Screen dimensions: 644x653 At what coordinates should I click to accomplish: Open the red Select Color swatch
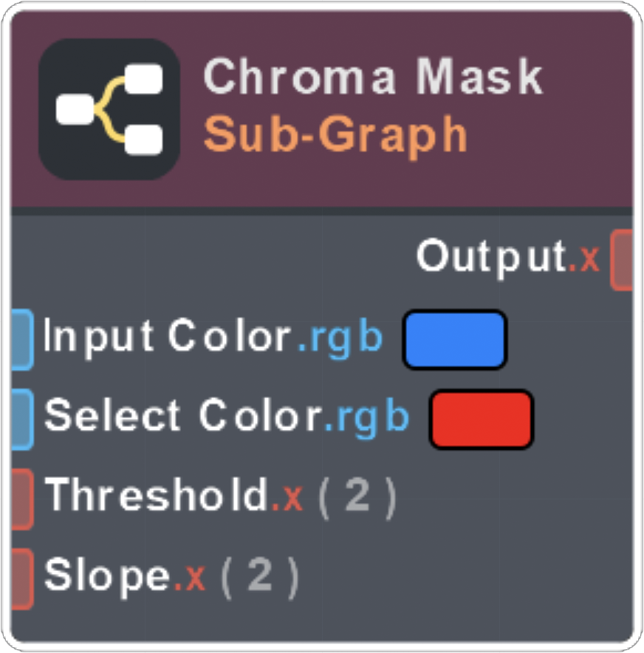pos(481,419)
